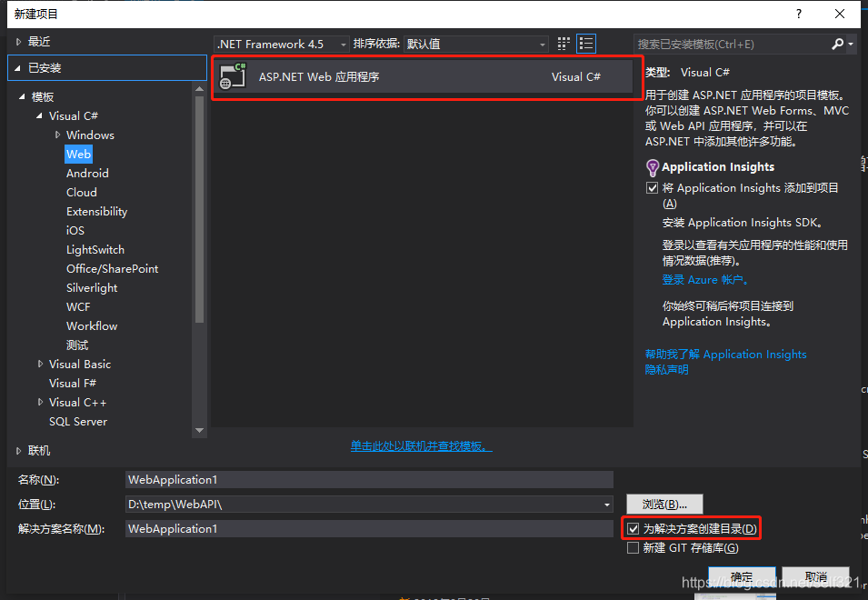Open the 登录 Azure 帐户 link
Viewport: 868px width, 600px height.
706,279
